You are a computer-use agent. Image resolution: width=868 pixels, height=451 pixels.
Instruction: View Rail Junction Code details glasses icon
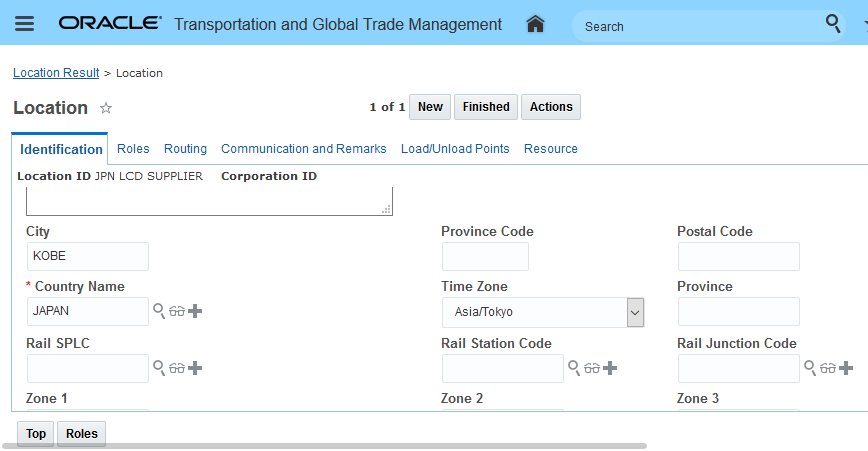point(828,368)
